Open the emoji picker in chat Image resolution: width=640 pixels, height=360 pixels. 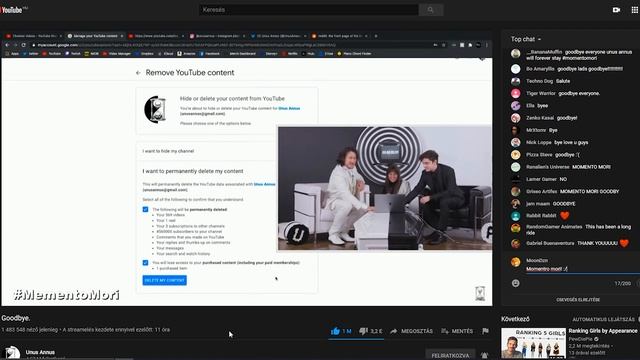coord(516,283)
